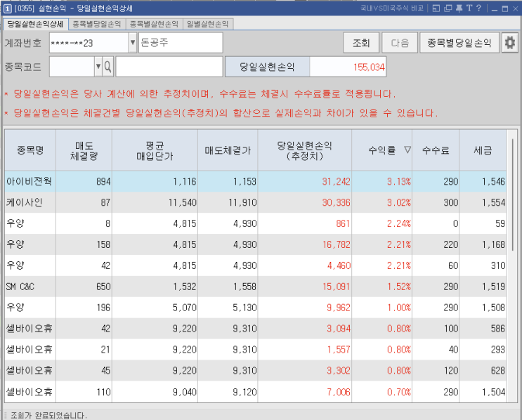Screen dimensions: 522x420
Task: Switch to 당일실현손익상세 tab
Action: point(35,24)
